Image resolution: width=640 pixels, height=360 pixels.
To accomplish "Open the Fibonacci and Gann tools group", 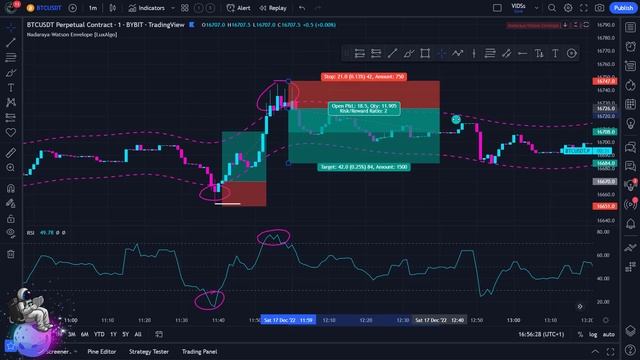I will (11, 57).
